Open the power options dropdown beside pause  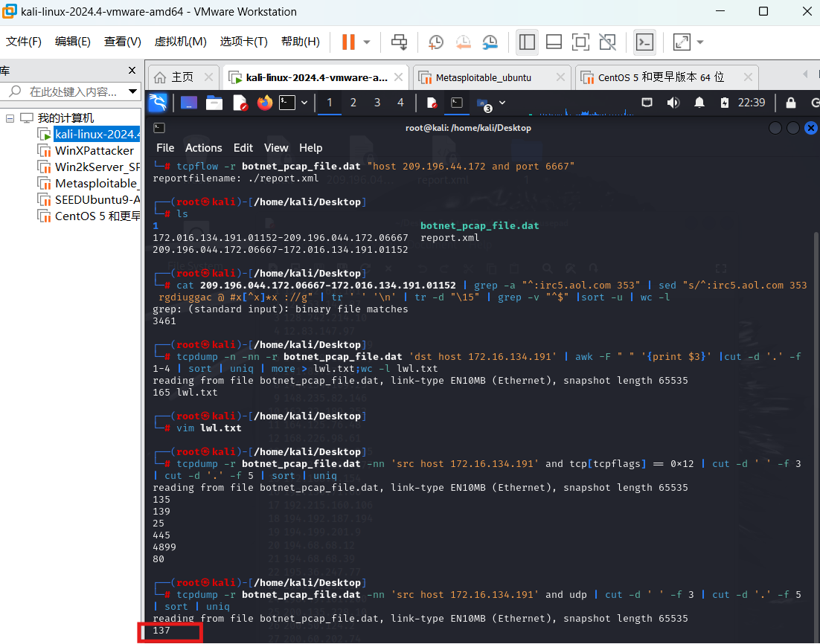tap(367, 42)
